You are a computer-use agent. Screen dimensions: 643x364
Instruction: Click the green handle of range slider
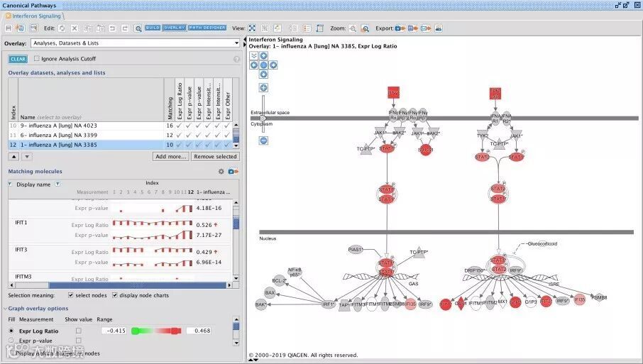pyautogui.click(x=135, y=331)
